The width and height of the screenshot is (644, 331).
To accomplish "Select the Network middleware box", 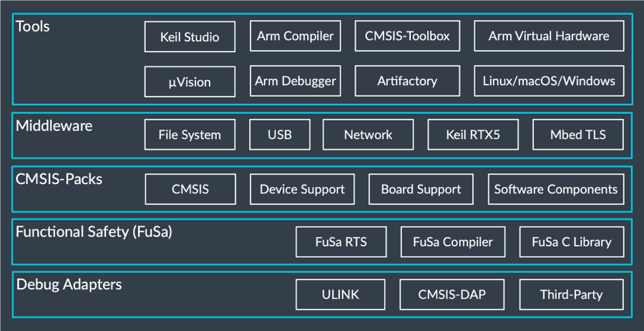I will (x=368, y=135).
